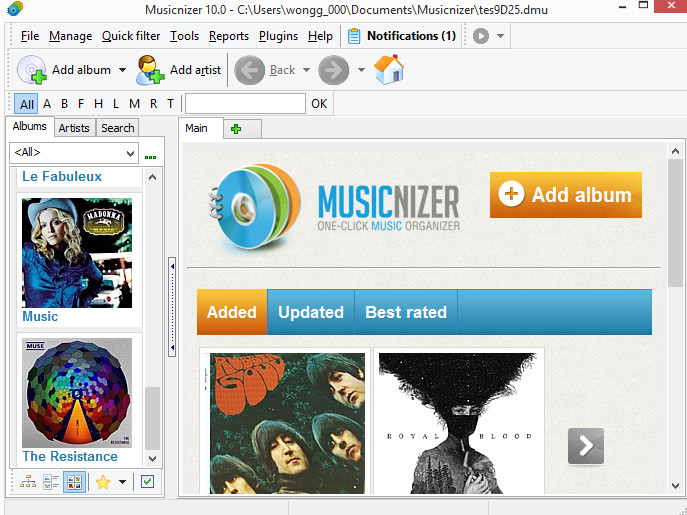Viewport: 687px width, 515px height.
Task: Open the <All> collection combo box
Action: click(x=74, y=153)
